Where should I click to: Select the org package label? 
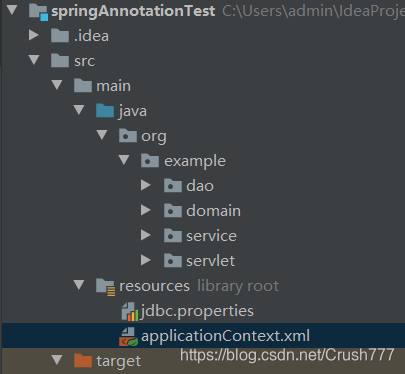[154, 136]
